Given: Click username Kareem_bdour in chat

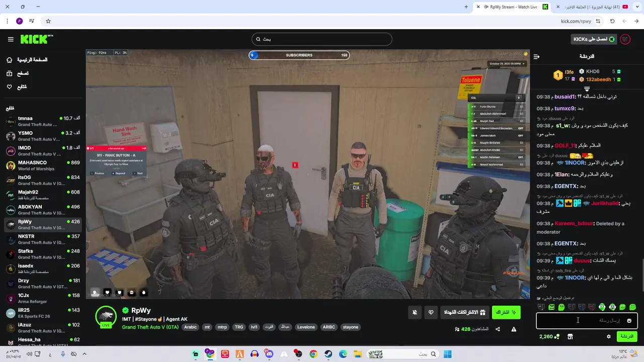Looking at the screenshot, I should click(x=574, y=224).
